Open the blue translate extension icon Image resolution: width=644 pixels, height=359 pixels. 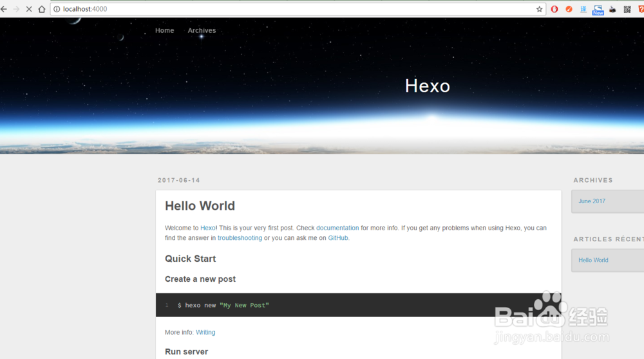(583, 9)
